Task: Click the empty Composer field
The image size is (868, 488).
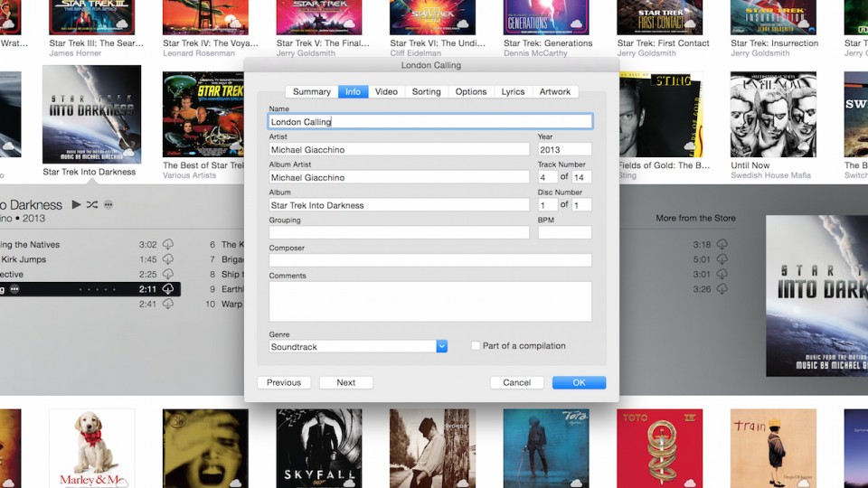Action: coord(430,260)
